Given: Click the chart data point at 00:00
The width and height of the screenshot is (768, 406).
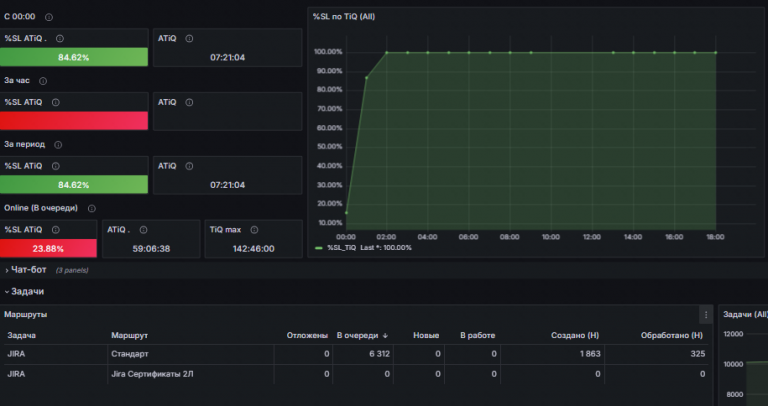Looking at the screenshot, I should coord(346,213).
